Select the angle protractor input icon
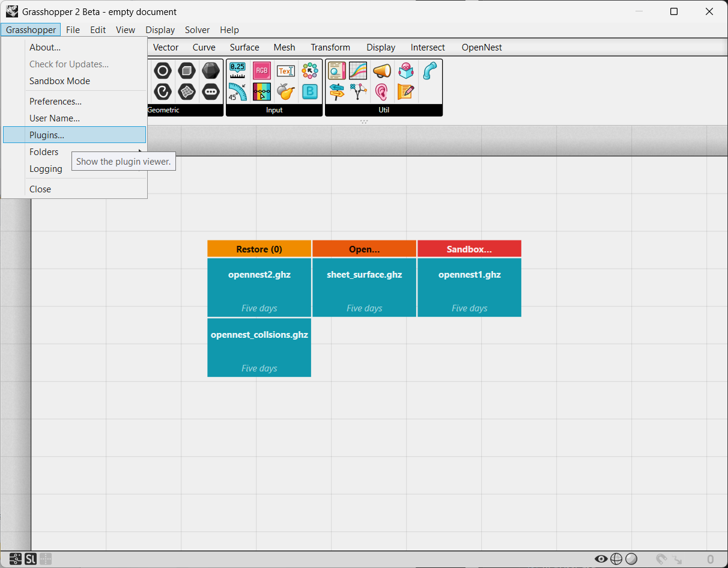 click(237, 91)
